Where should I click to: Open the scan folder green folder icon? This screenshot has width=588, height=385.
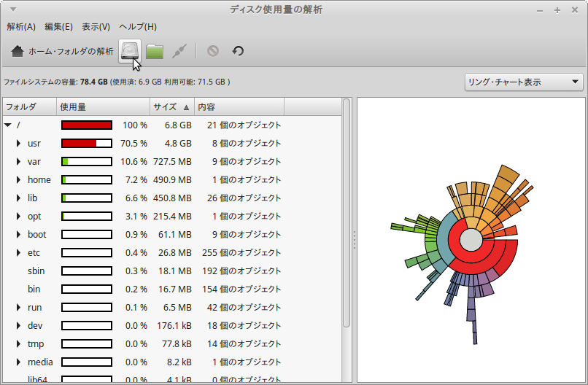tap(155, 51)
